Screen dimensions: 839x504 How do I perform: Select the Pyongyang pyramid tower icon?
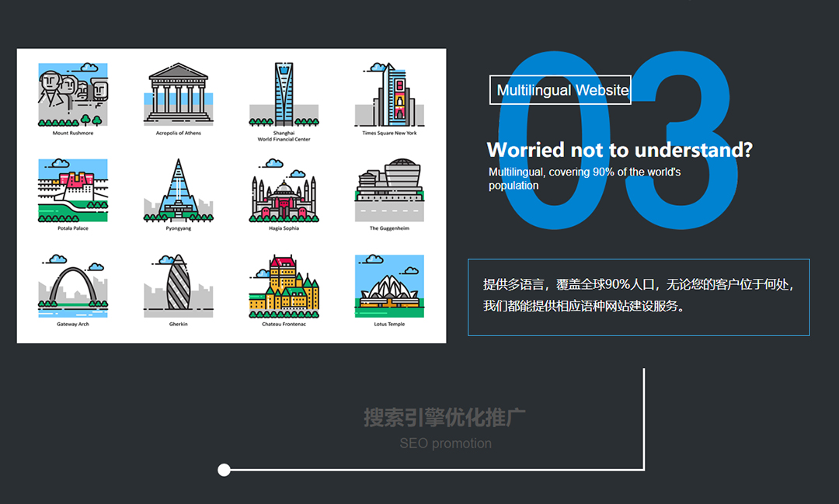coord(178,190)
